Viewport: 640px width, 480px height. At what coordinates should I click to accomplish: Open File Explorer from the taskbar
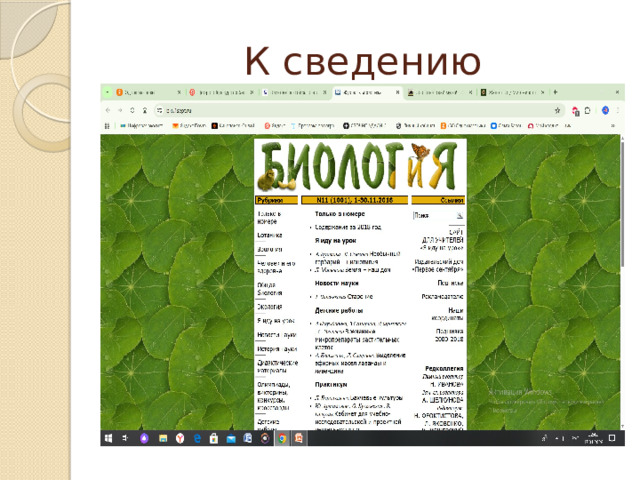tap(163, 438)
